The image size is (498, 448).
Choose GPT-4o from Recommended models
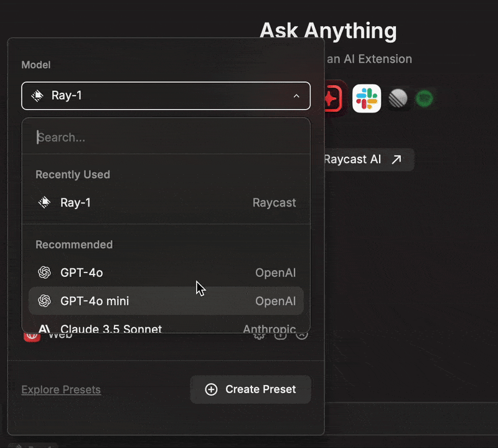[166, 273]
